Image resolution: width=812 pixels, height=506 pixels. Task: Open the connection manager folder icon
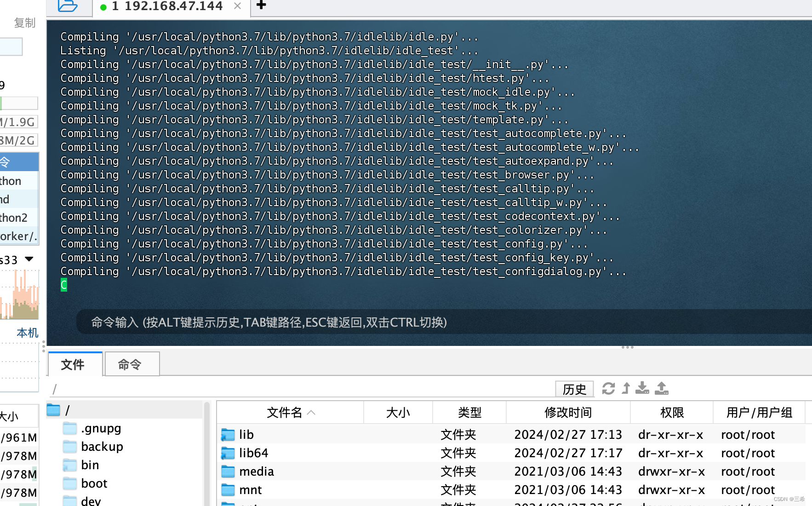(x=68, y=6)
